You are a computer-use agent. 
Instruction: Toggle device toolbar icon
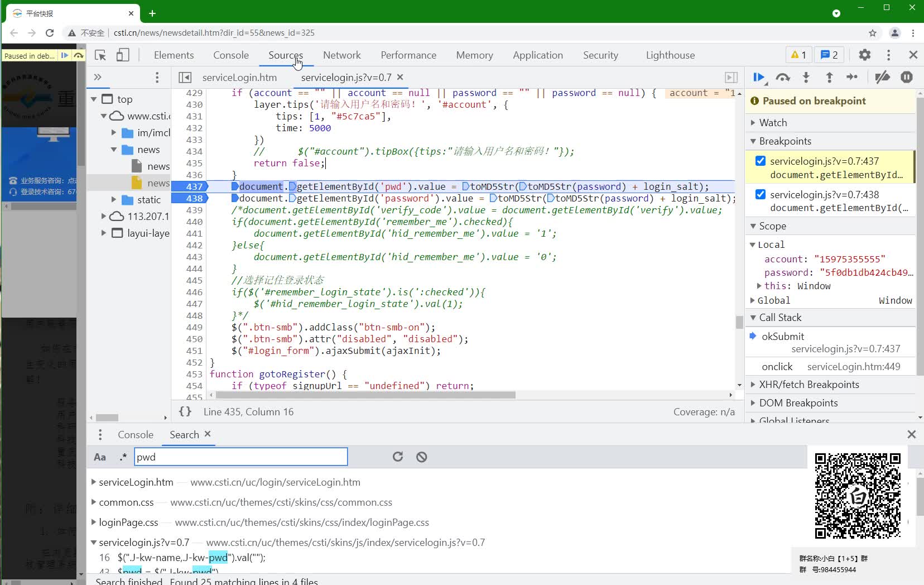coord(123,55)
